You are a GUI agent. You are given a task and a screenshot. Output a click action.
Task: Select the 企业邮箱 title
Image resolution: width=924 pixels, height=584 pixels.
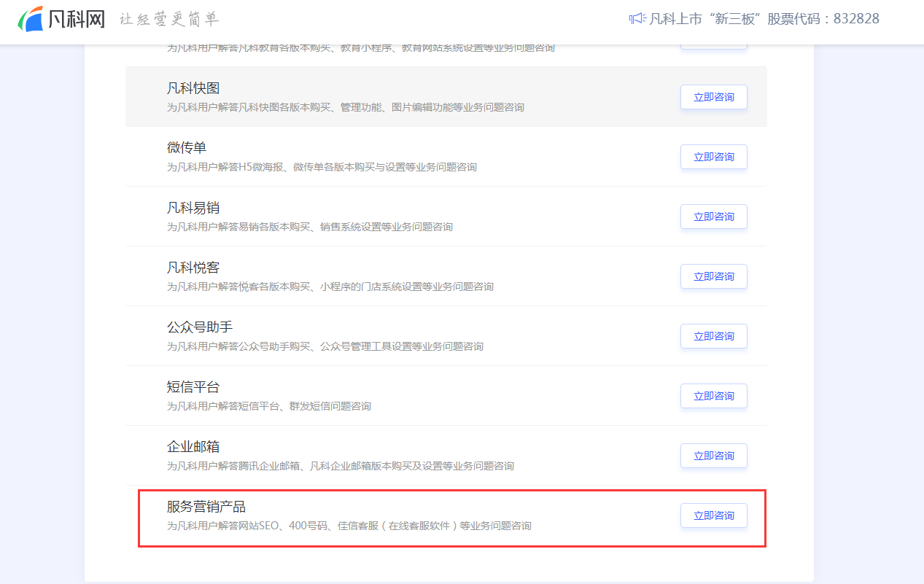[193, 447]
